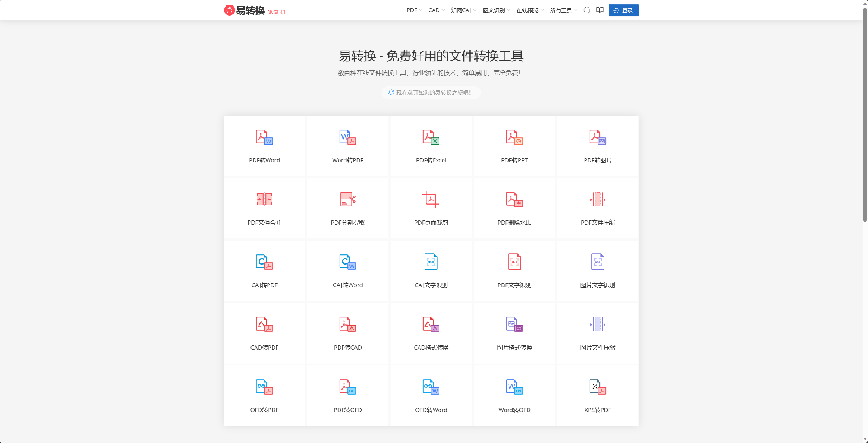Open the XPS转PDF converter
Screen dimensions: 868x443
click(x=597, y=395)
